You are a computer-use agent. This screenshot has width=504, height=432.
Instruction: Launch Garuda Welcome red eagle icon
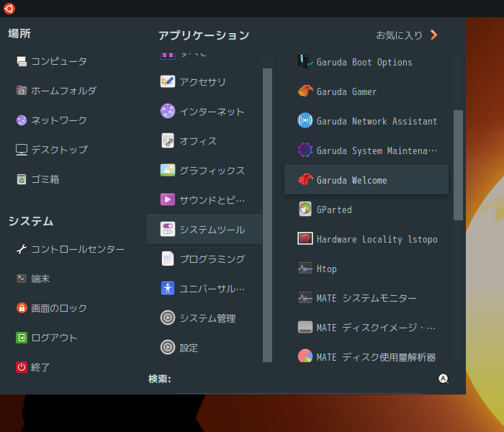(305, 180)
